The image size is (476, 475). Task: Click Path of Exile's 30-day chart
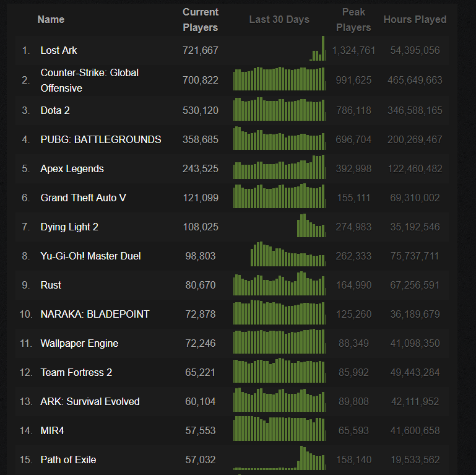coord(280,458)
